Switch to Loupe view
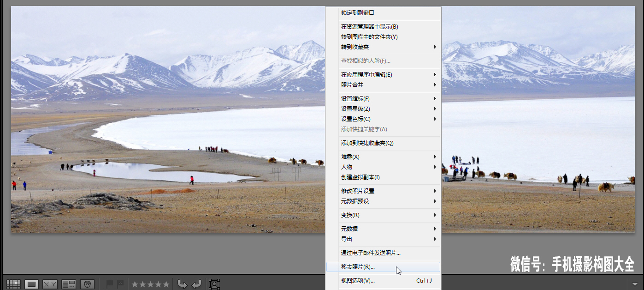Image resolution: width=644 pixels, height=290 pixels. [31, 284]
